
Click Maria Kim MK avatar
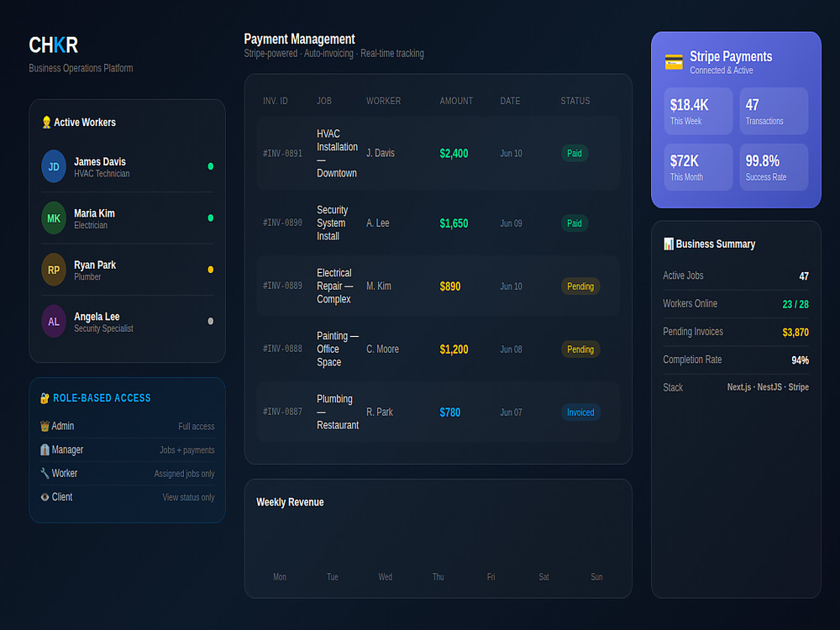pos(54,218)
